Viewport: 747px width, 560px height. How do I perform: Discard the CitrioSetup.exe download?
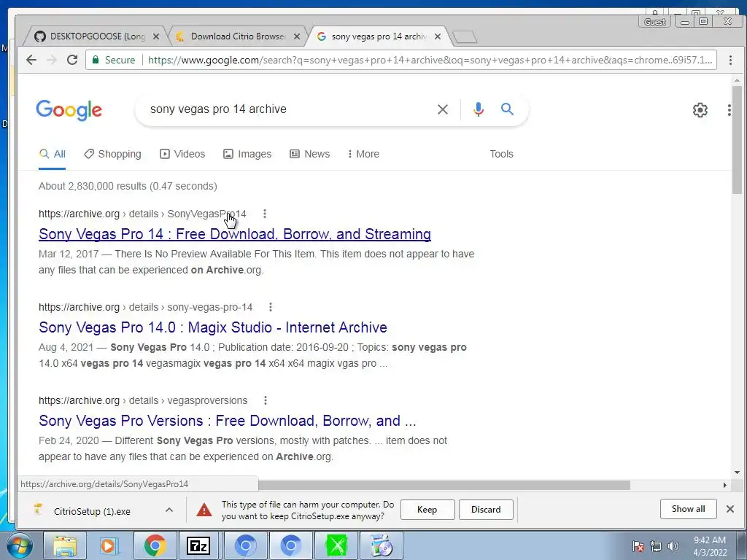tap(485, 510)
